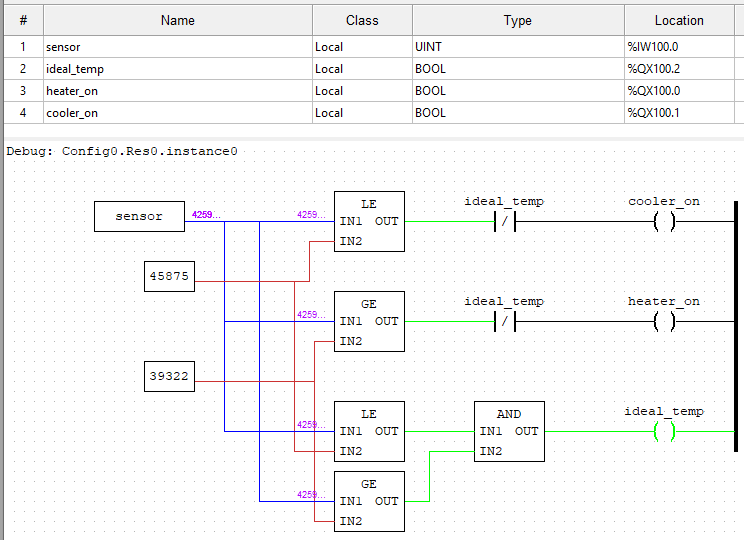Click the Name column header

pyautogui.click(x=177, y=20)
